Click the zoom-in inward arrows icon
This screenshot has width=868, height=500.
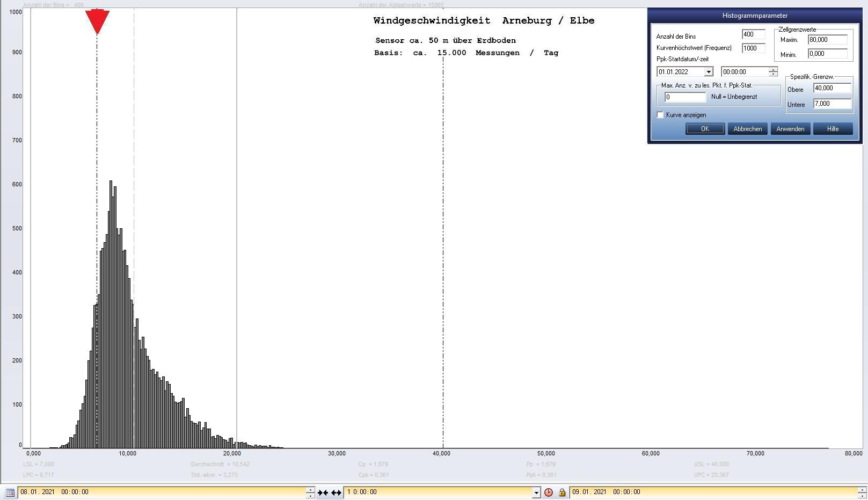coord(323,492)
